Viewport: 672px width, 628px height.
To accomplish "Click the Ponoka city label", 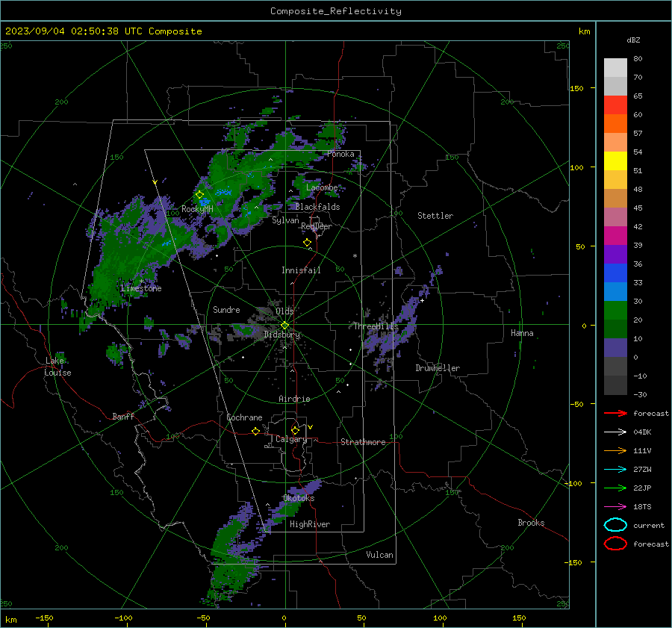I will point(340,154).
